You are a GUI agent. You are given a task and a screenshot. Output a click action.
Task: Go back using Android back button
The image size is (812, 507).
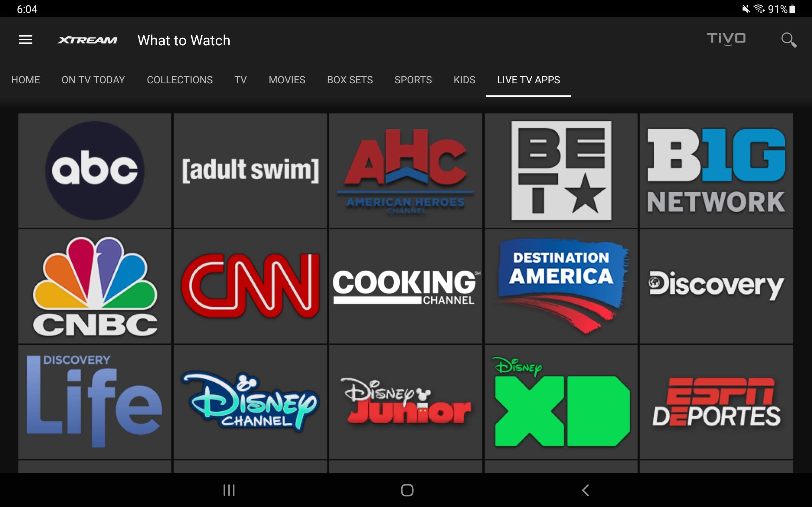(586, 490)
